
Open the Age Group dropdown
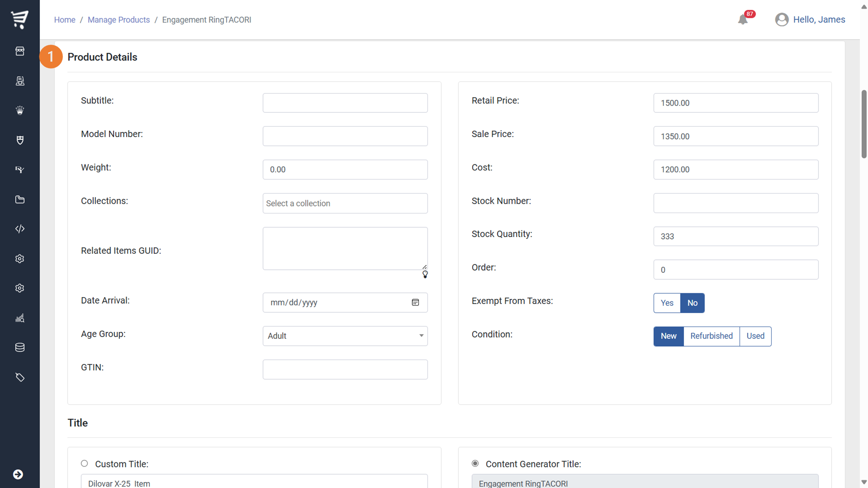(345, 336)
